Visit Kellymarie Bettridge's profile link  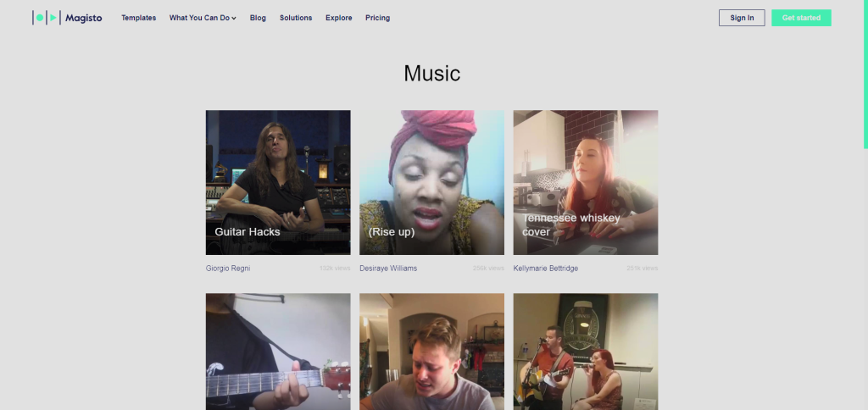546,269
